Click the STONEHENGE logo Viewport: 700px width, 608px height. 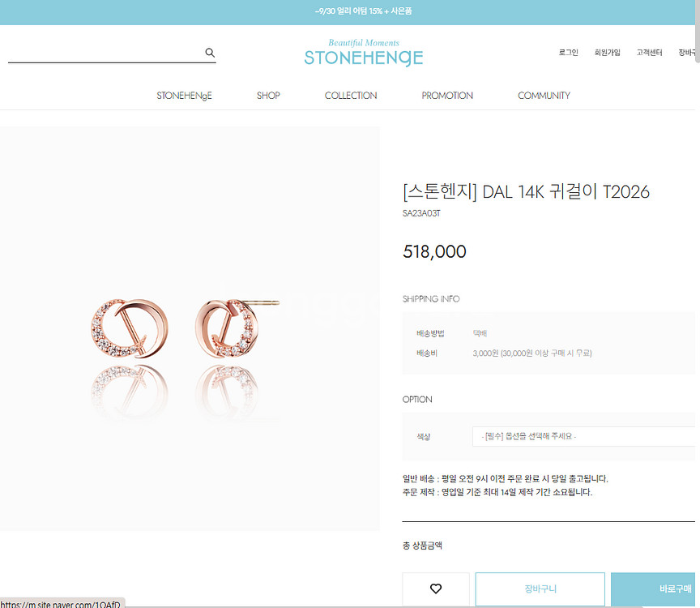364,54
